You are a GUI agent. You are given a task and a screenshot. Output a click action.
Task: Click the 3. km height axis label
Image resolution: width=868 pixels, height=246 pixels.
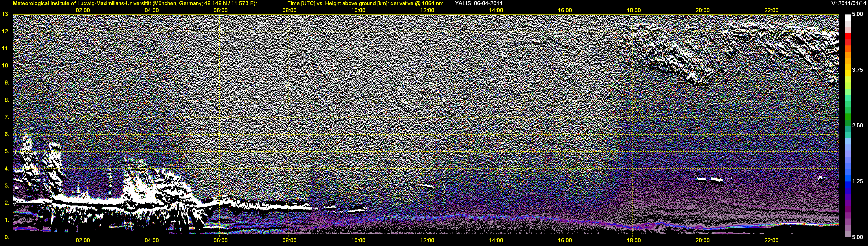pyautogui.click(x=7, y=186)
